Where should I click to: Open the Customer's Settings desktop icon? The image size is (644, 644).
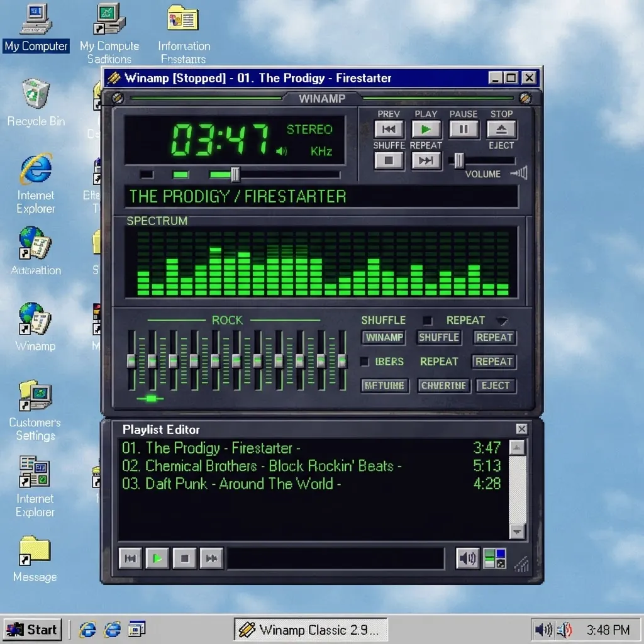[x=35, y=411]
